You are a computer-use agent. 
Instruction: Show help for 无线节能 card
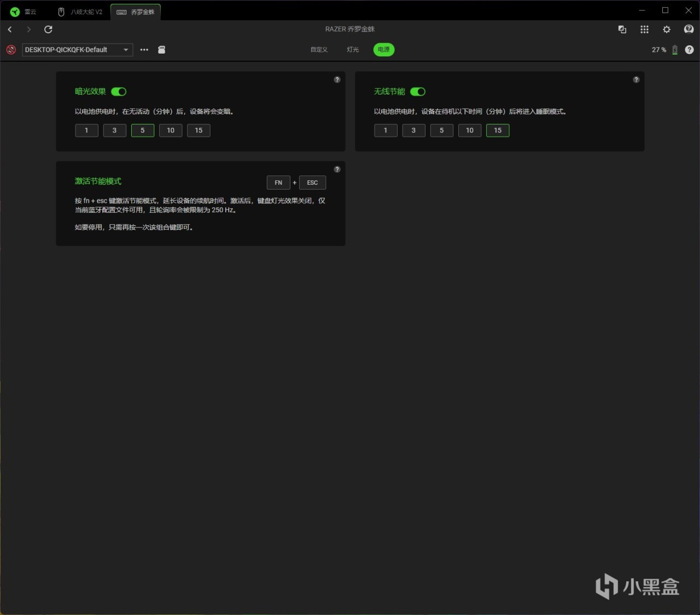[x=636, y=80]
